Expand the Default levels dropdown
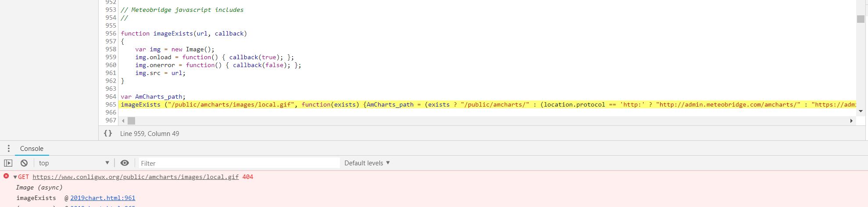Viewport: 868px width, 207px height. click(x=367, y=163)
